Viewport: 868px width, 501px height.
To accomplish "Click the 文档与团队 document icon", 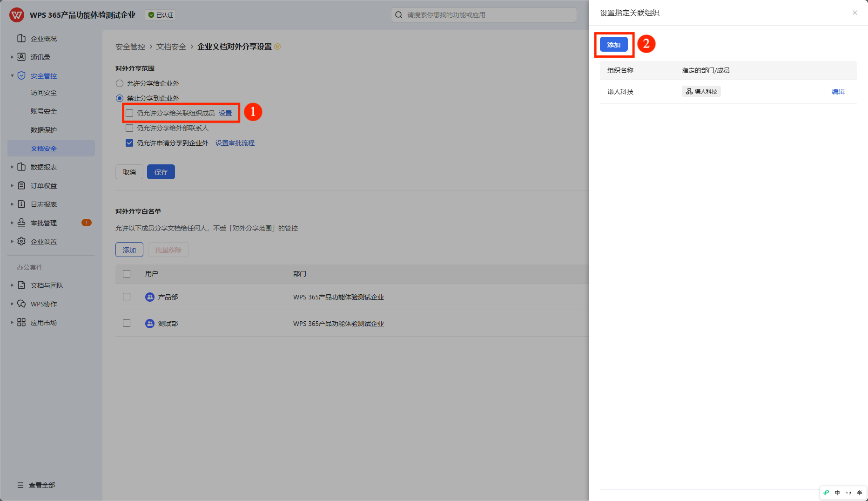I will coord(21,285).
